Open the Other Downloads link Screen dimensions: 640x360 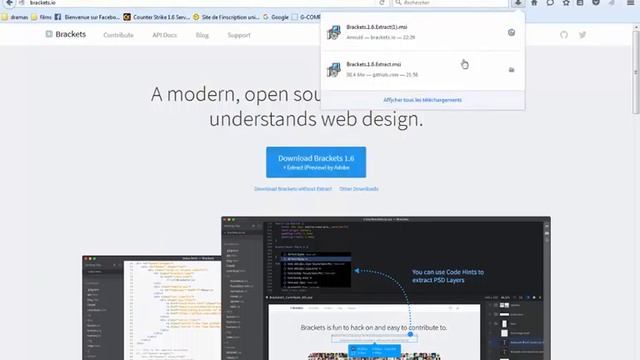359,189
